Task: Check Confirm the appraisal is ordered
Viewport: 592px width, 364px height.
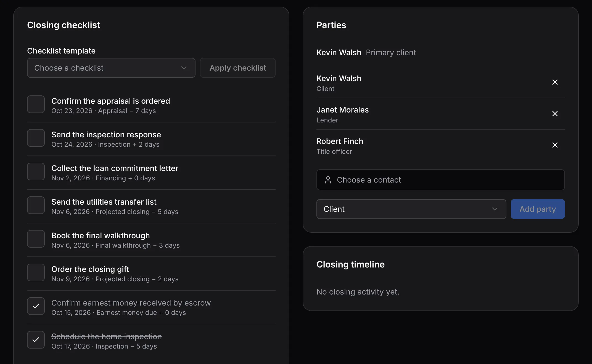Action: tap(36, 104)
